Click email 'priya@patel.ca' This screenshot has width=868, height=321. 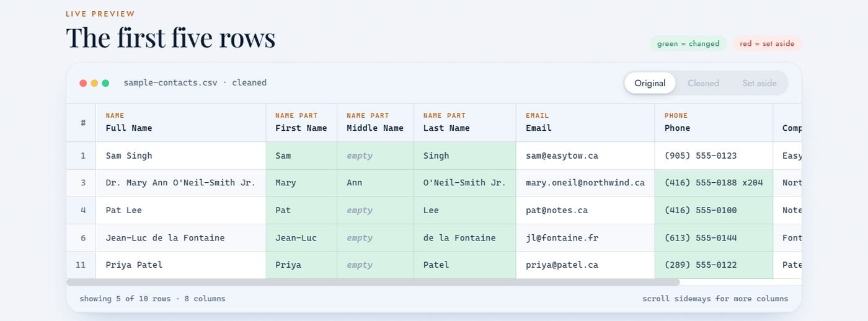click(585, 265)
